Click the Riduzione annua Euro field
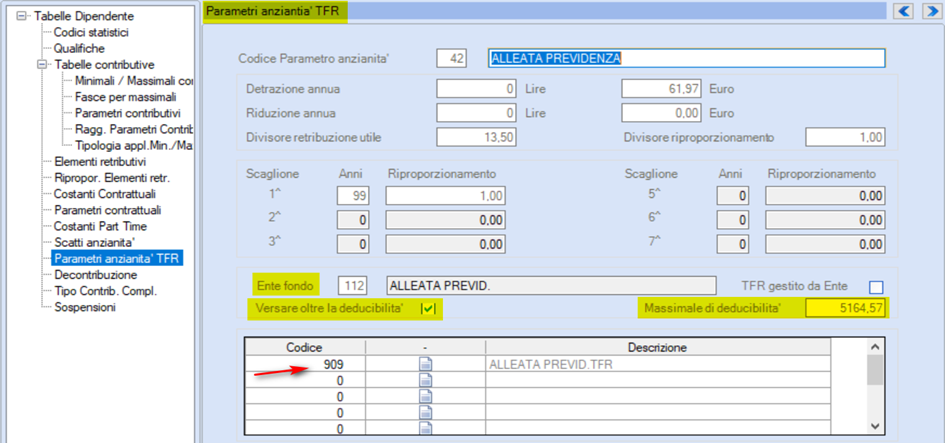 point(662,113)
